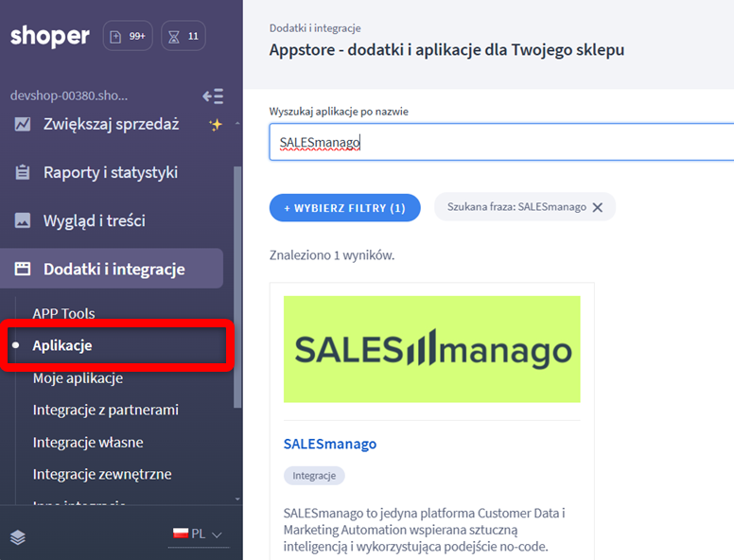Click the layers stack icon at the sidebar bottom
This screenshot has width=734, height=560.
[18, 537]
